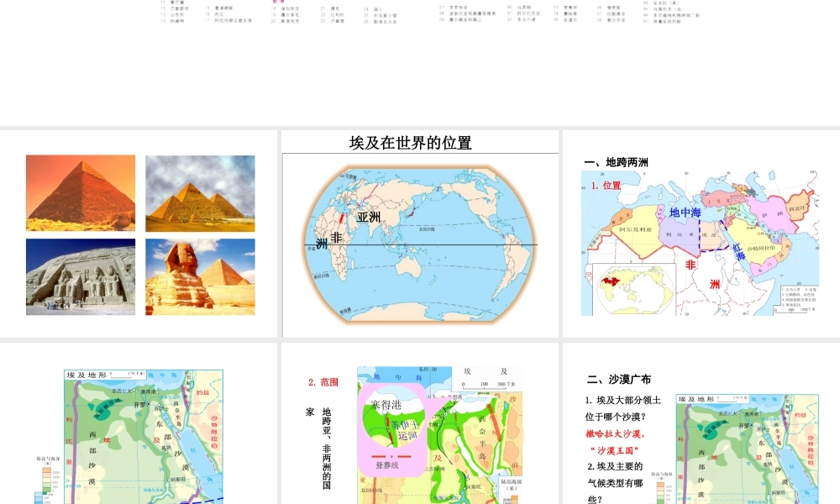Select the three pyramids under cloudy sky photo
The image size is (840, 504).
coord(201,193)
